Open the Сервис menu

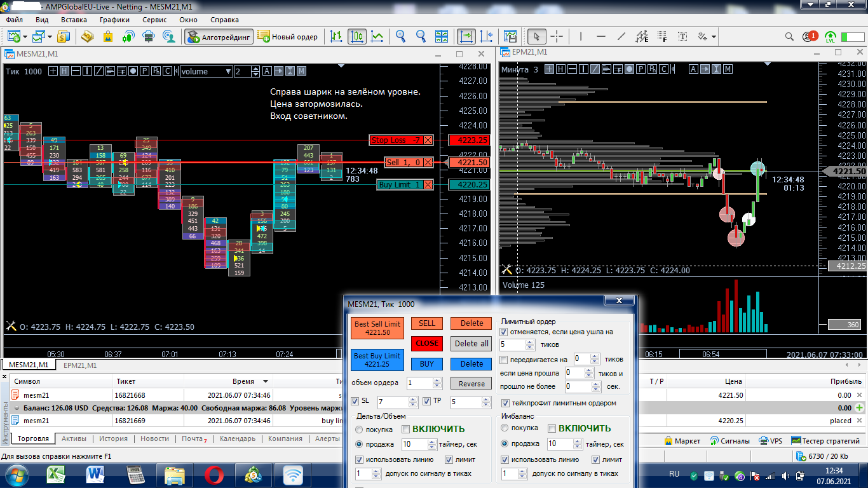click(155, 20)
